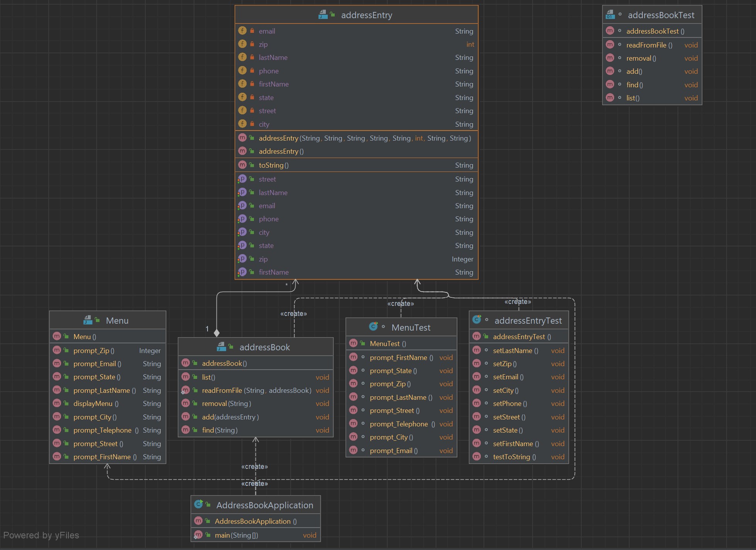Click the Menu class header icon

pos(88,320)
